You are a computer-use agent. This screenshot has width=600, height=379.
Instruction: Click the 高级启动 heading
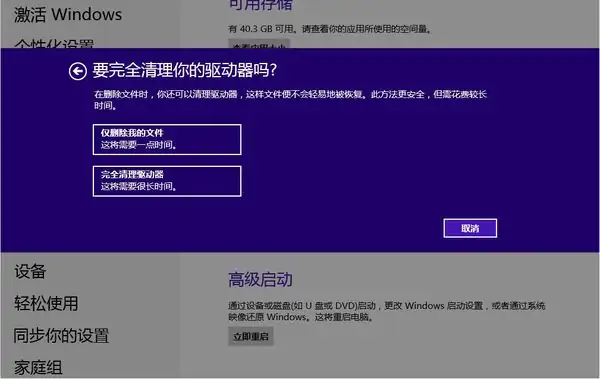[x=260, y=279]
